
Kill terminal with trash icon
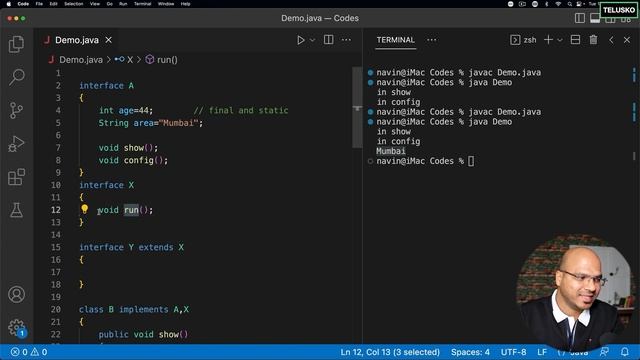(593, 40)
